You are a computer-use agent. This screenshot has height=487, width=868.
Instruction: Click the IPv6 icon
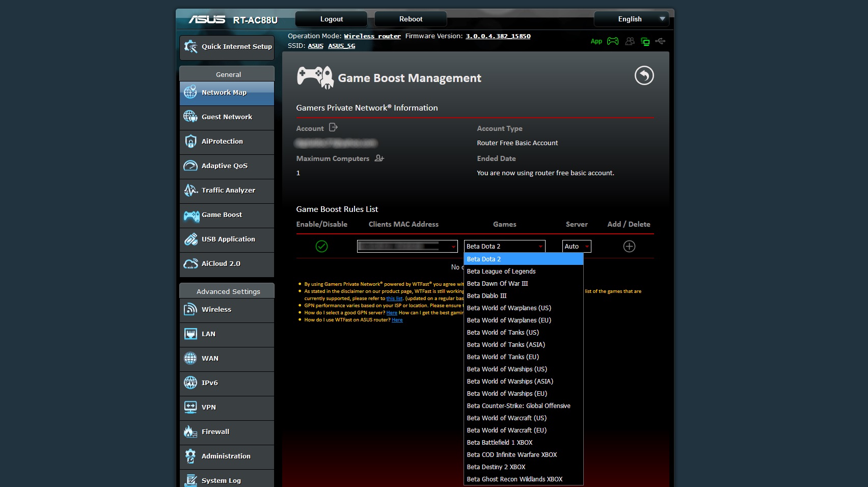point(191,383)
